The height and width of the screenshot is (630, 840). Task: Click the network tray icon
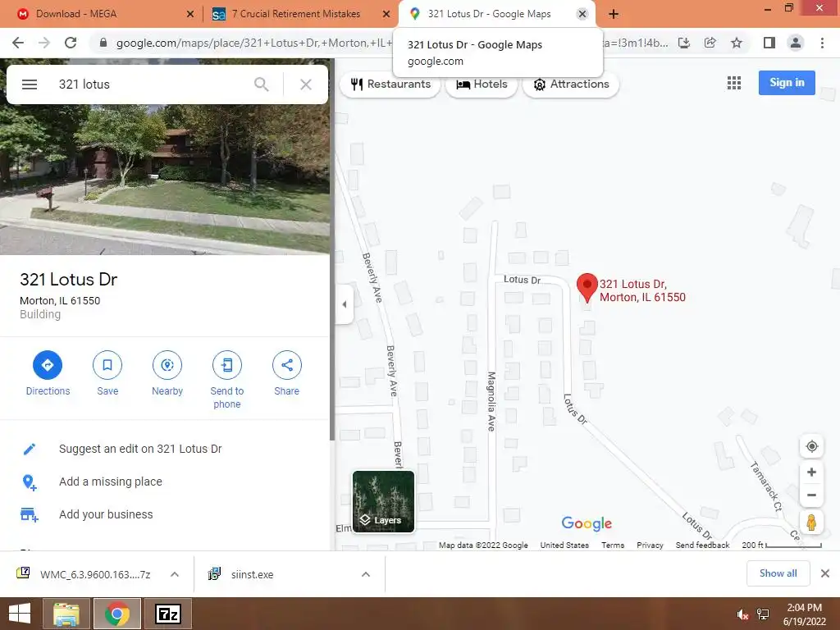[763, 614]
